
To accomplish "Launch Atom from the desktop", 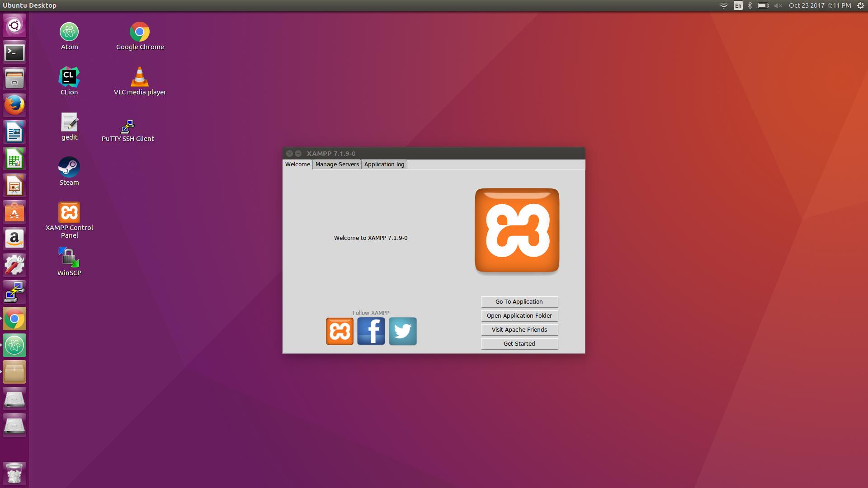I will pos(69,32).
